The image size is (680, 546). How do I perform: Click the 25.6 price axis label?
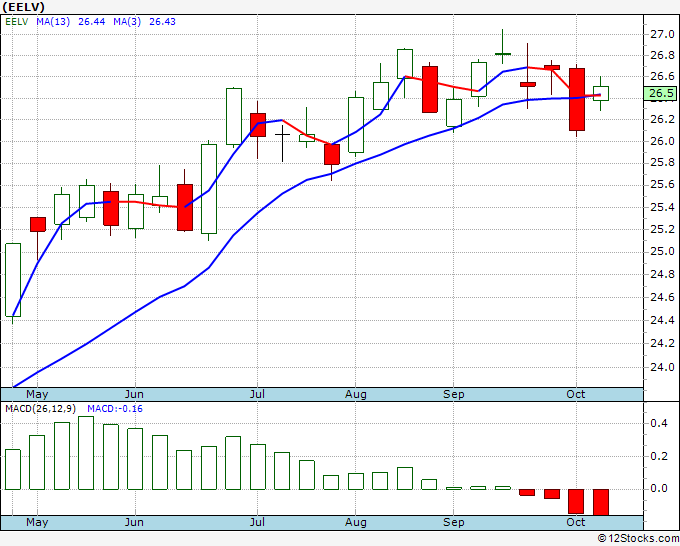pos(662,185)
